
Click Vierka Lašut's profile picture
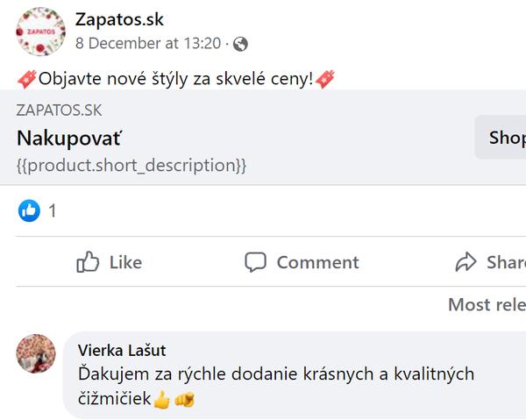pyautogui.click(x=39, y=355)
